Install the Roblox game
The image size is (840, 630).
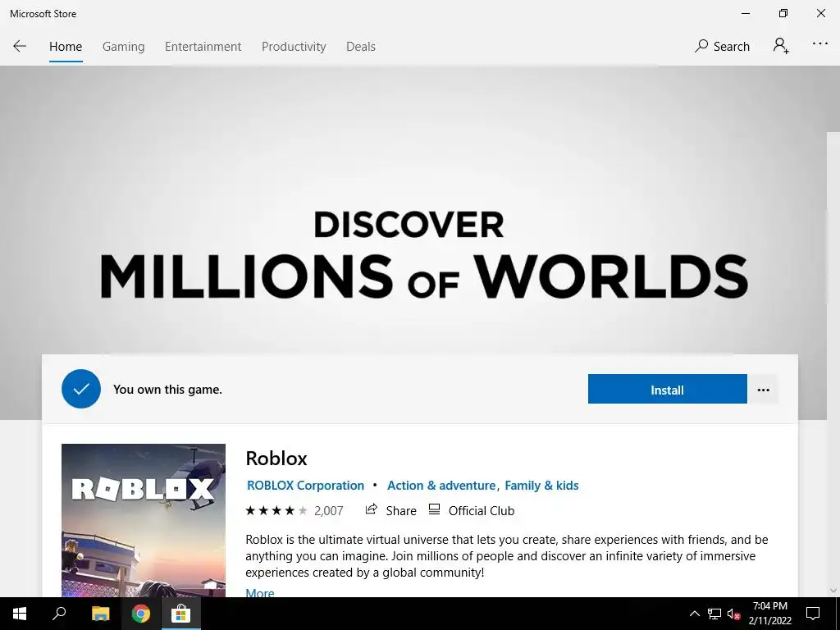coord(667,389)
